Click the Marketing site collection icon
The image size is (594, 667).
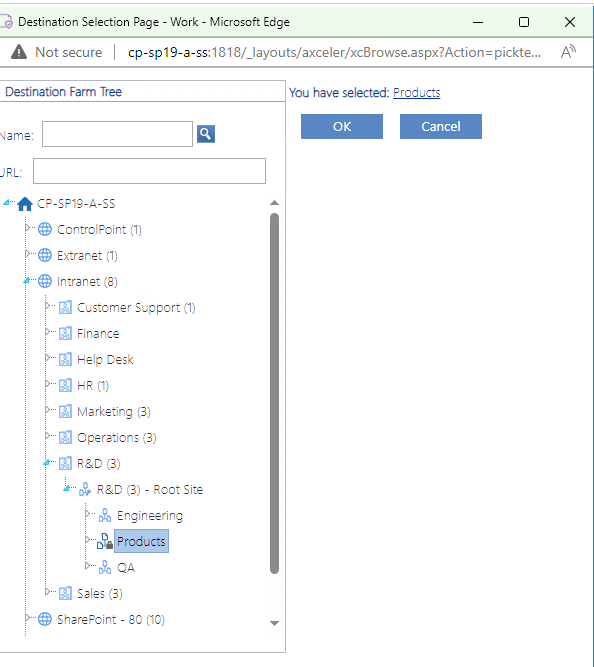click(65, 411)
